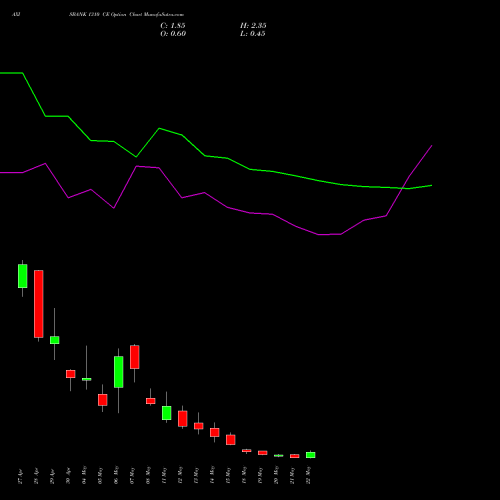Screen dimensions: 500x500
Task: Click the green candle for 22 May
Action: [310, 455]
